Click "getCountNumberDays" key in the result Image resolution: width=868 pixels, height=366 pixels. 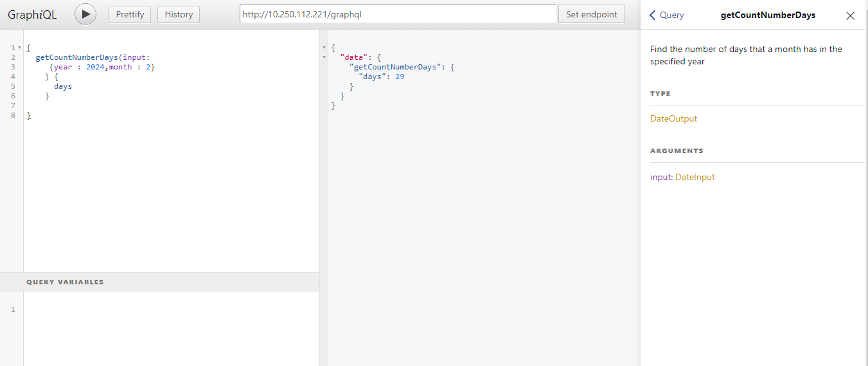point(395,67)
